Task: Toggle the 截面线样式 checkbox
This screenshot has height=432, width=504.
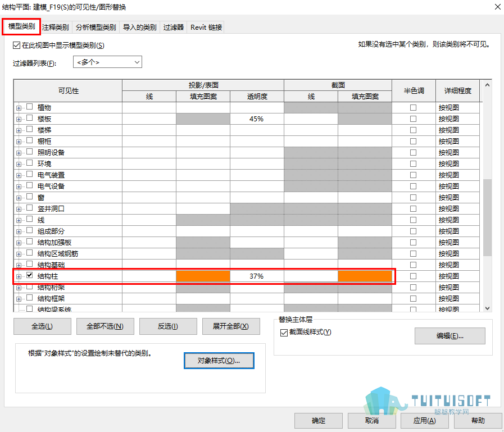Action: [x=284, y=333]
